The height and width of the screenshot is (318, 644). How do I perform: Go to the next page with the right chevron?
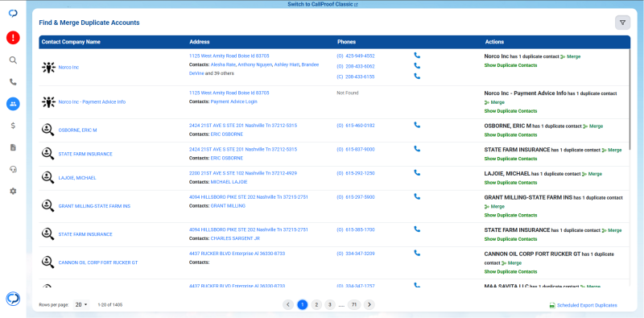click(x=369, y=304)
